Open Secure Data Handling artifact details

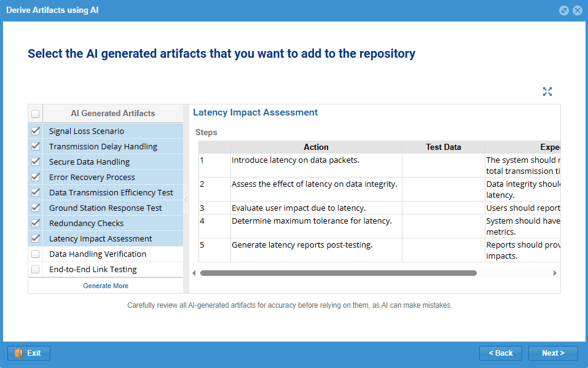click(x=89, y=162)
